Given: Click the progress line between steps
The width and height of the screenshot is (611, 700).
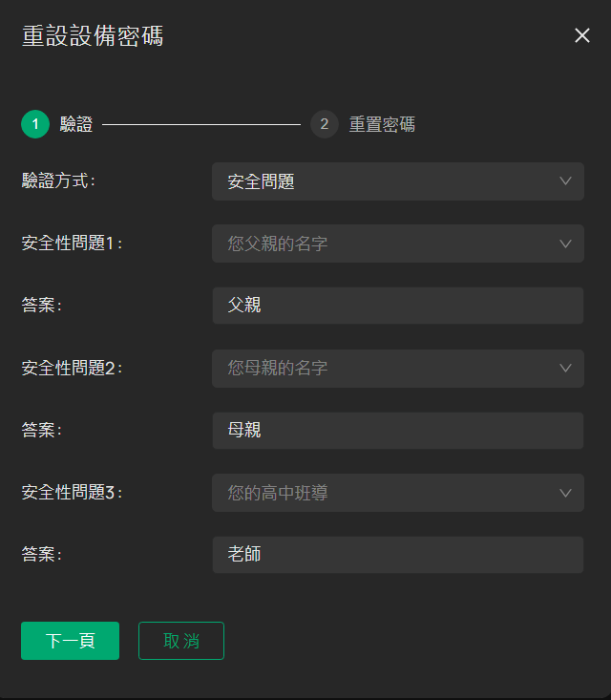Looking at the screenshot, I should 201,124.
